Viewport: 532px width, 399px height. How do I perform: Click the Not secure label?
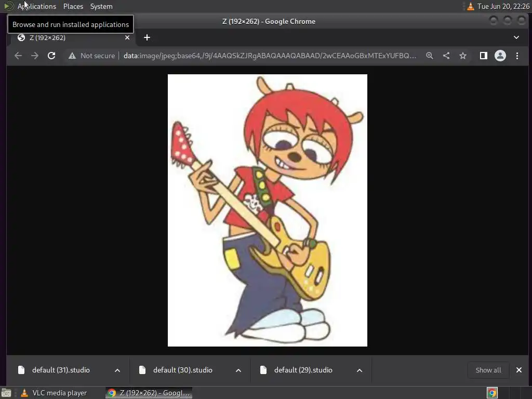[98, 56]
